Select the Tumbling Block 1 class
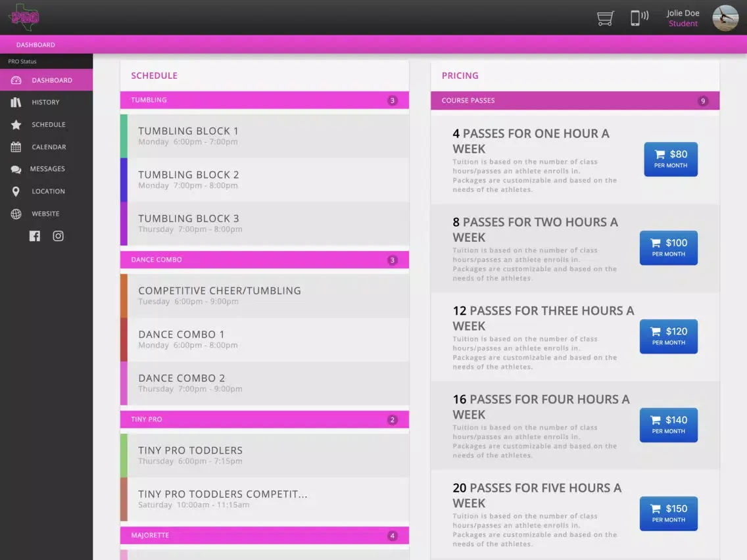This screenshot has height=560, width=747. click(x=264, y=135)
